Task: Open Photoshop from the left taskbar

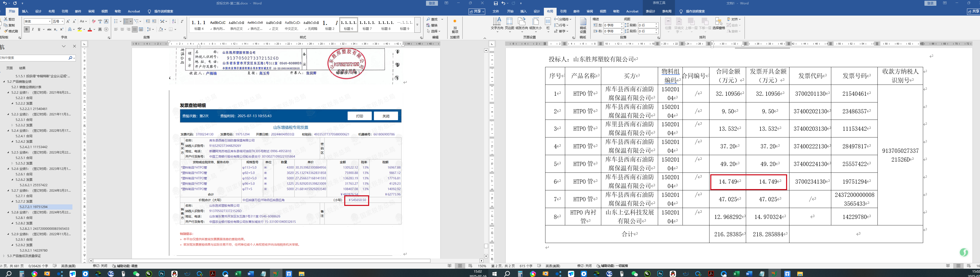Action: [162, 274]
